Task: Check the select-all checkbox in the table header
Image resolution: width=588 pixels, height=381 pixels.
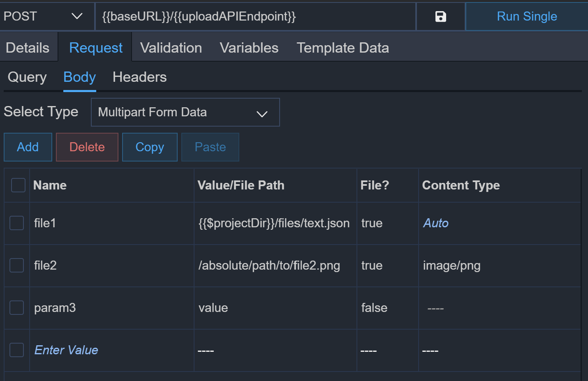Action: 18,185
